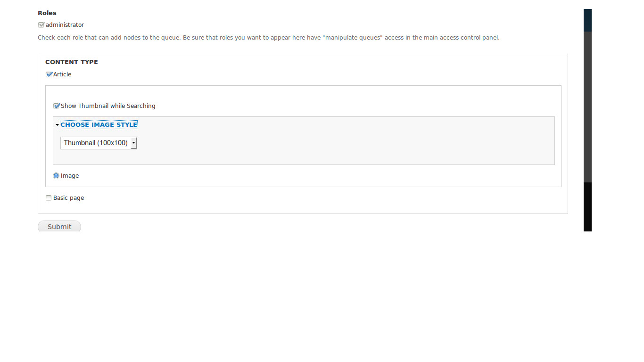Click the 'Basic page' label text
Screen dimensions: 644x362
tap(68, 198)
